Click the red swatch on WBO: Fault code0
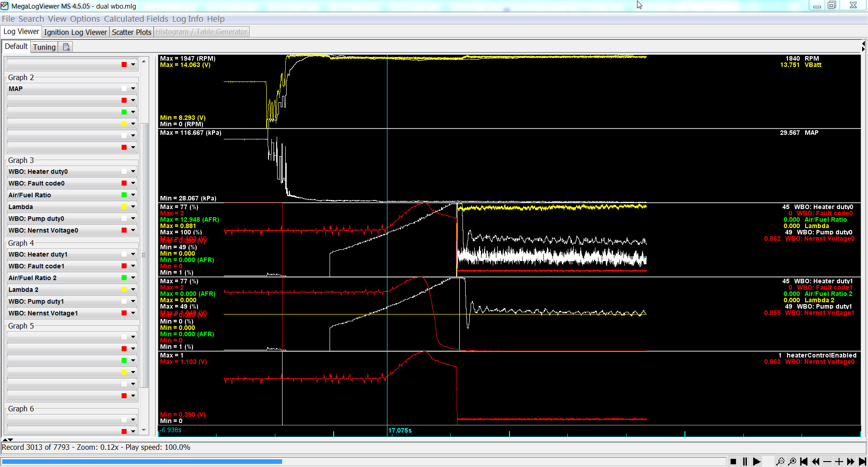This screenshot has width=868, height=467. pyautogui.click(x=124, y=183)
